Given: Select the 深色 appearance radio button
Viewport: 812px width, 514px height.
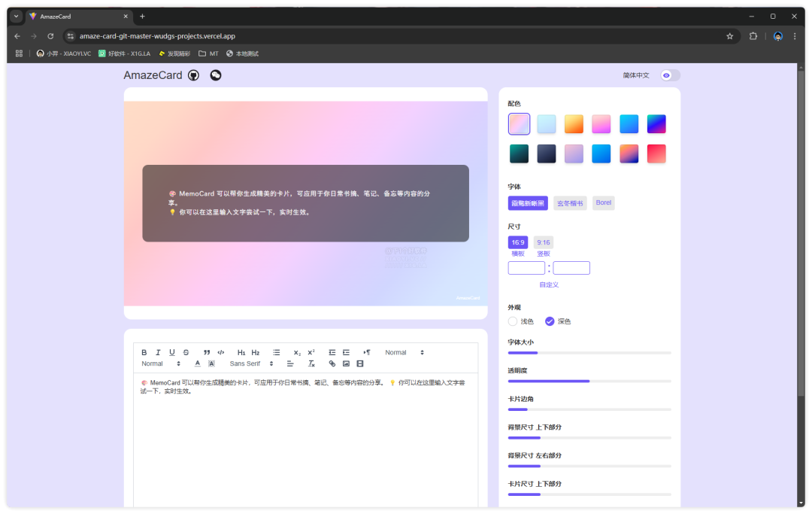Looking at the screenshot, I should [550, 321].
